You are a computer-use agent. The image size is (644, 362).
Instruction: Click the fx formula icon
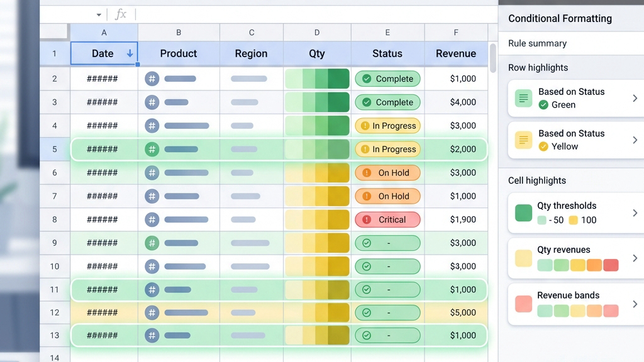click(120, 14)
